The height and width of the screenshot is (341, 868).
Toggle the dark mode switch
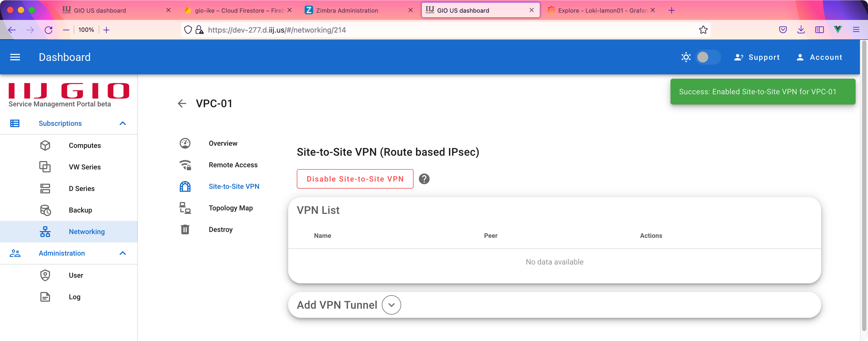click(x=708, y=57)
